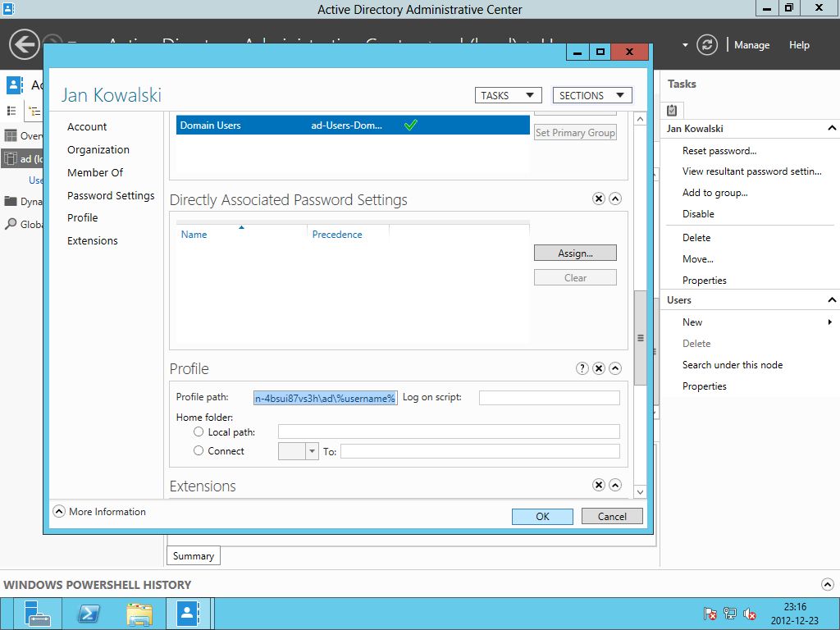840x630 pixels.
Task: Open the Manage menu
Action: coord(751,45)
